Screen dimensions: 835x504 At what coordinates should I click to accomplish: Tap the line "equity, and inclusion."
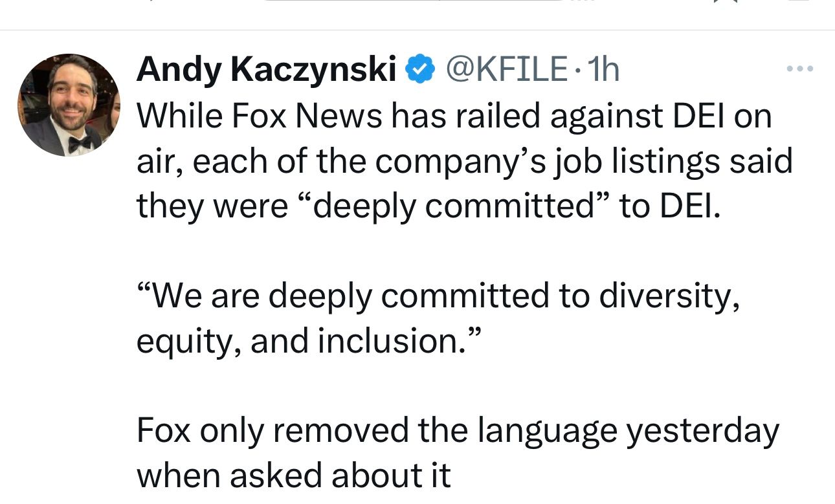point(309,341)
